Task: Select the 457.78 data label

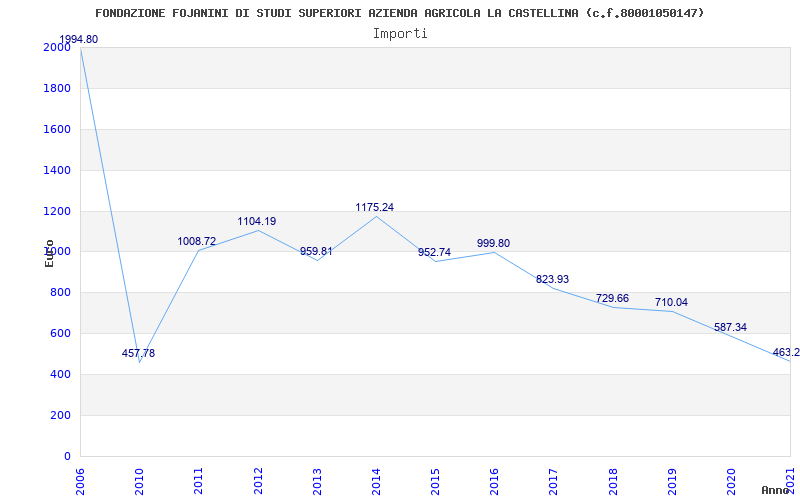Action: 138,353
